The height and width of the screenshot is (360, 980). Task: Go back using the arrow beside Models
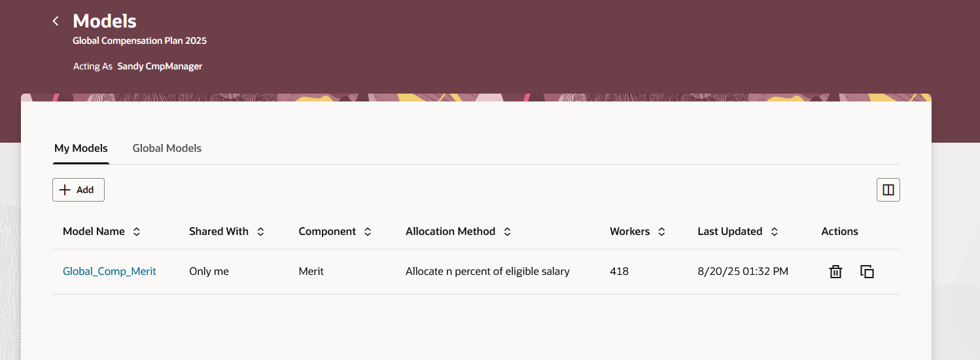pyautogui.click(x=56, y=22)
